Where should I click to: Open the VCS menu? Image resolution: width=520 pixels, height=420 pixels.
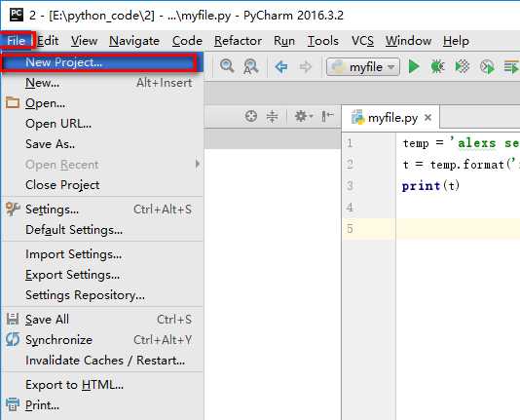coord(362,41)
